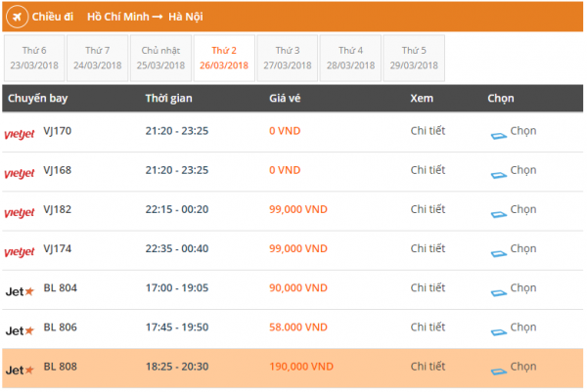Select the Thứ 2 26/03/2018 date tab
The width and height of the screenshot is (587, 392).
[x=224, y=58]
